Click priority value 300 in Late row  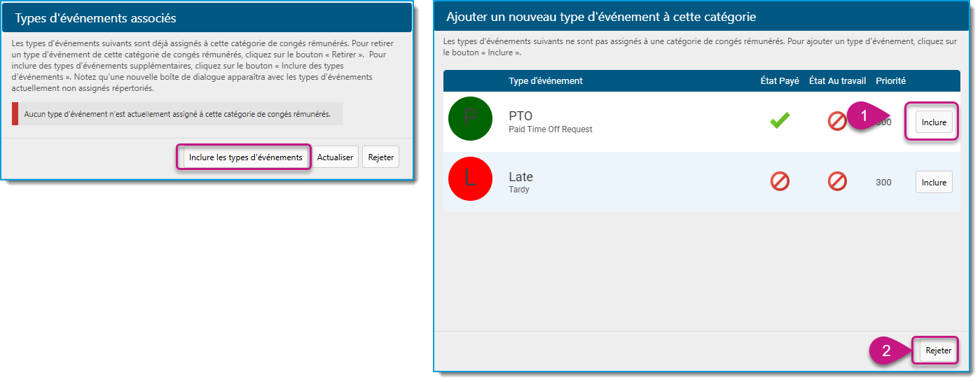click(884, 183)
